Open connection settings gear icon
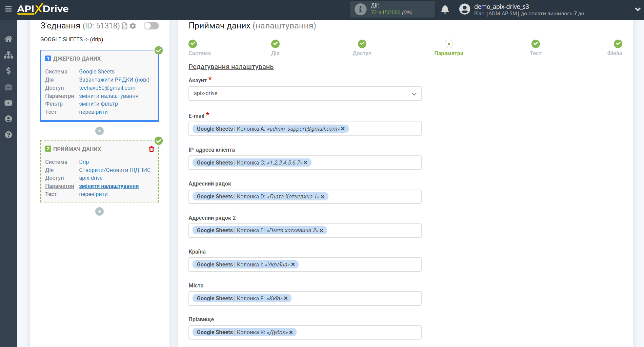This screenshot has width=644, height=347. point(133,26)
